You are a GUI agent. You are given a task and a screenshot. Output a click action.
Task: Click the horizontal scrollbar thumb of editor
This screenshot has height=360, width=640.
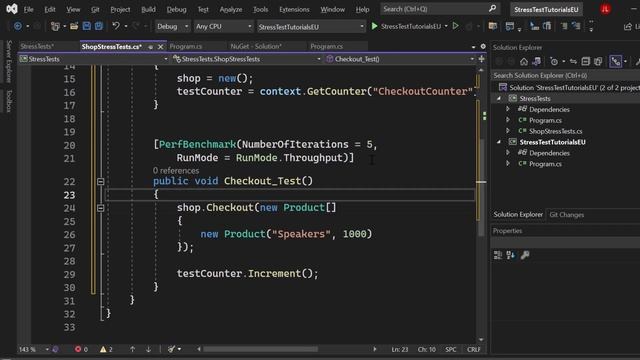(x=260, y=349)
